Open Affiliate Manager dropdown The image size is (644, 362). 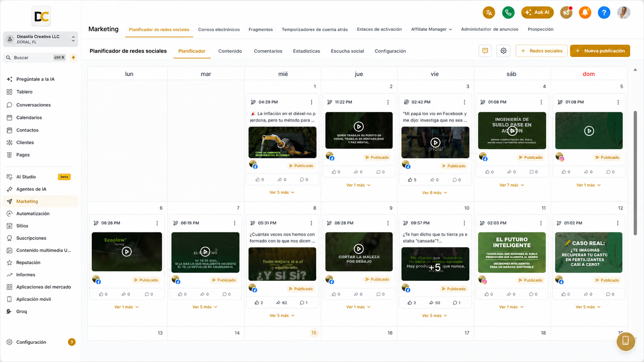(431, 29)
